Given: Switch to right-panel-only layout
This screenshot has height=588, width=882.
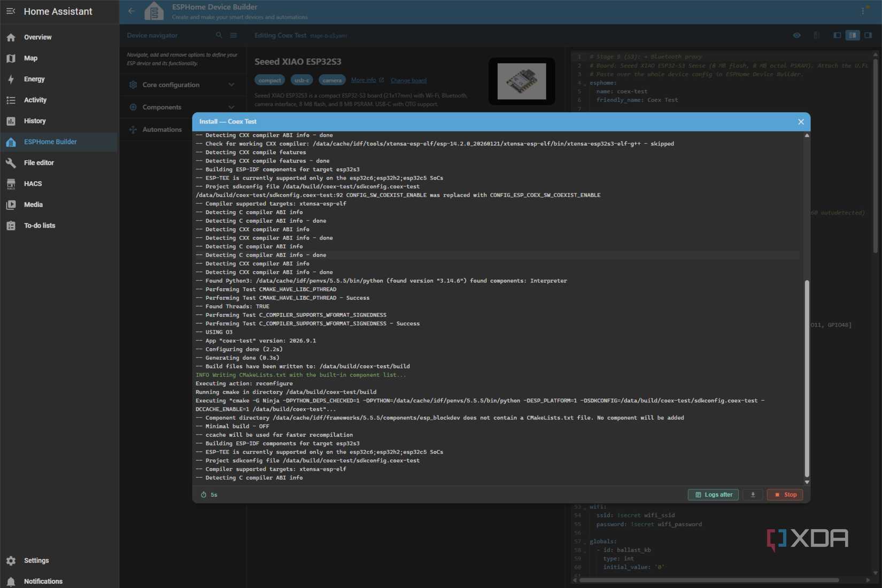Looking at the screenshot, I should (x=868, y=35).
